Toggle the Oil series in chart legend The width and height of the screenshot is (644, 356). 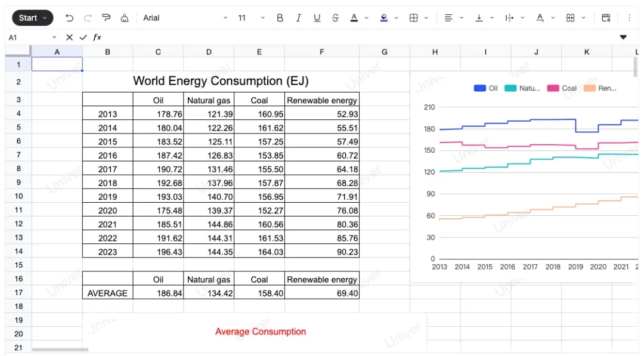(486, 88)
